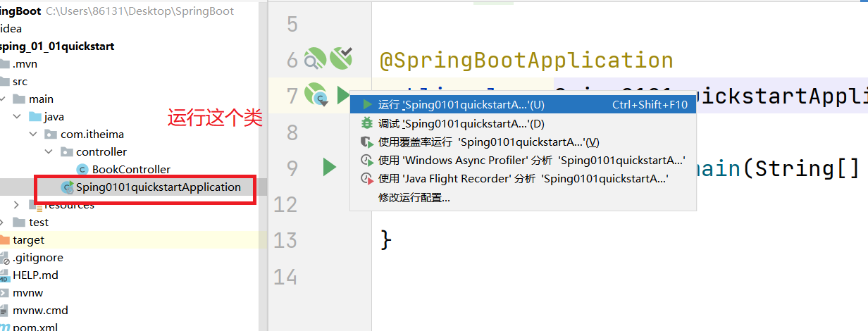Select the orange target folder icon
Image resolution: width=868 pixels, height=331 pixels.
4,240
